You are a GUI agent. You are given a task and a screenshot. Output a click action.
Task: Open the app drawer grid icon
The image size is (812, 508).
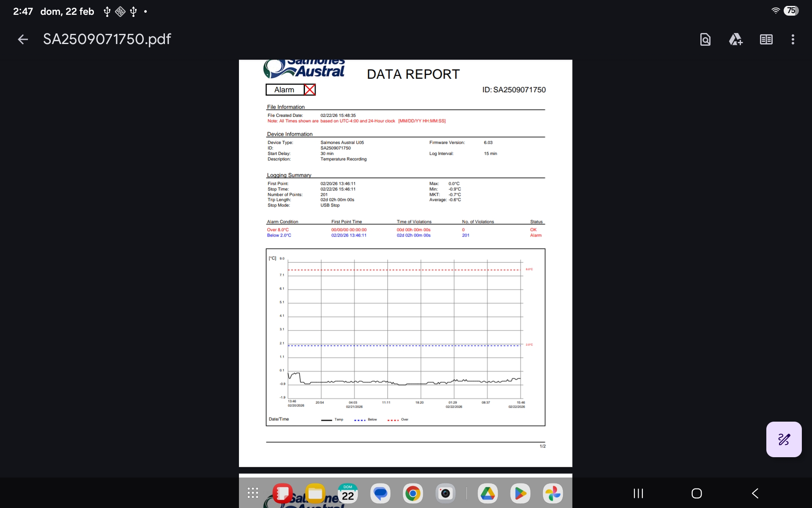pyautogui.click(x=253, y=493)
